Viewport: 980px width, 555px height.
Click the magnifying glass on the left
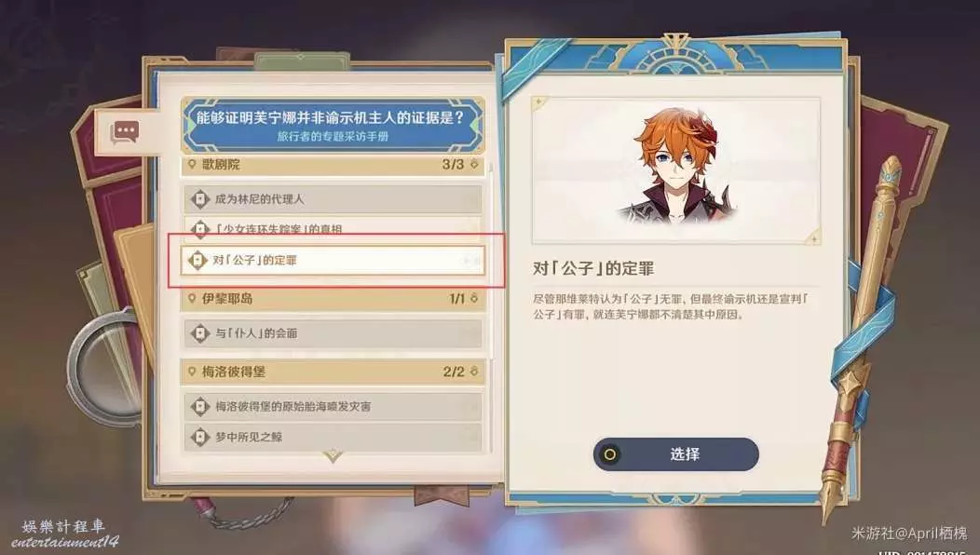(103, 367)
